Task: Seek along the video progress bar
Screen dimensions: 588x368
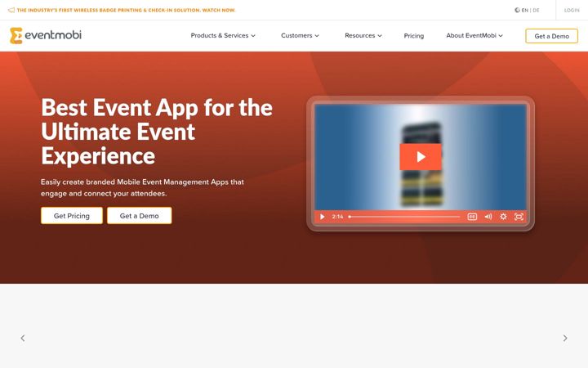Action: click(404, 217)
